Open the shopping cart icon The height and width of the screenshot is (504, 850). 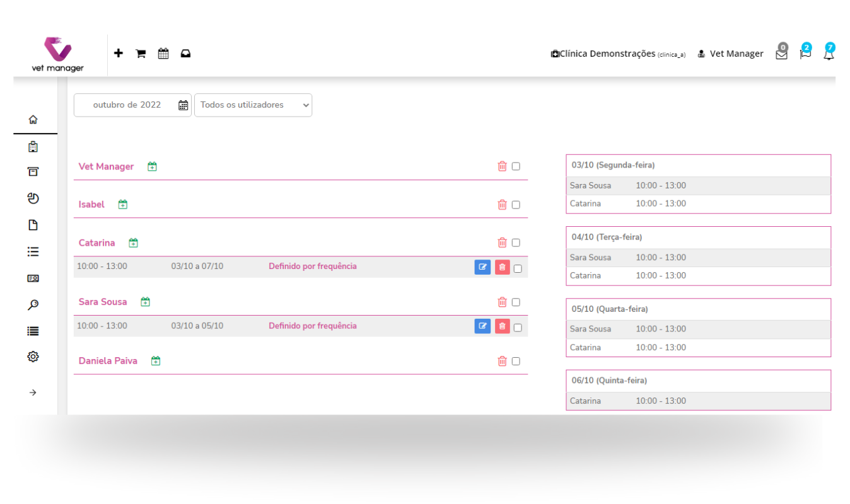(141, 54)
